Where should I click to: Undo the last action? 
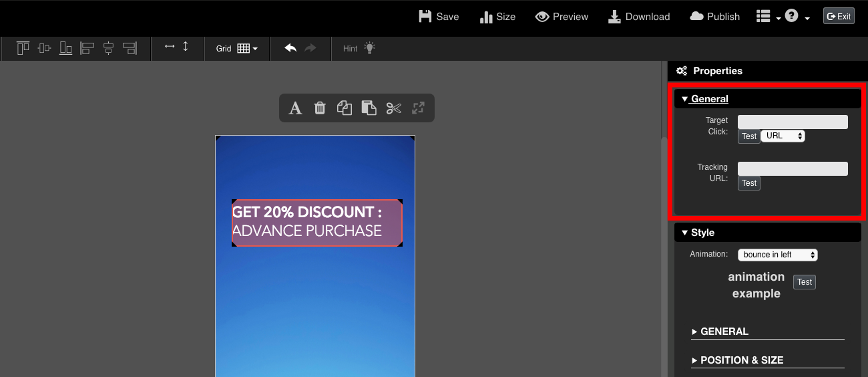point(290,48)
